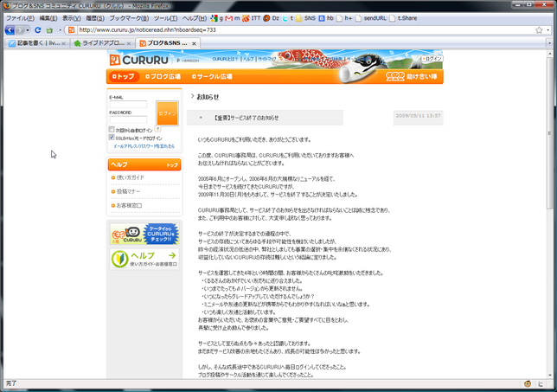This screenshot has height=392, width=557.
Task: Go forward with the Forward arrow button
Action: [20, 30]
